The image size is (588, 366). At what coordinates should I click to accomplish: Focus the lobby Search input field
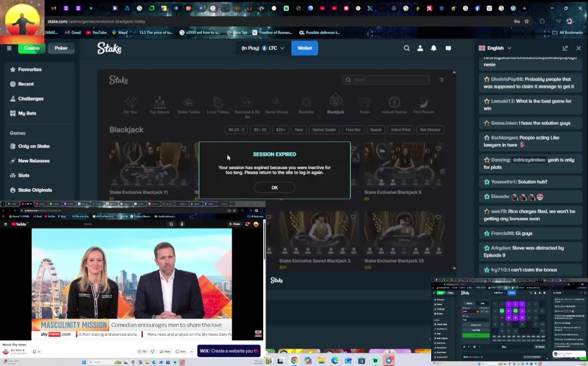coord(386,79)
